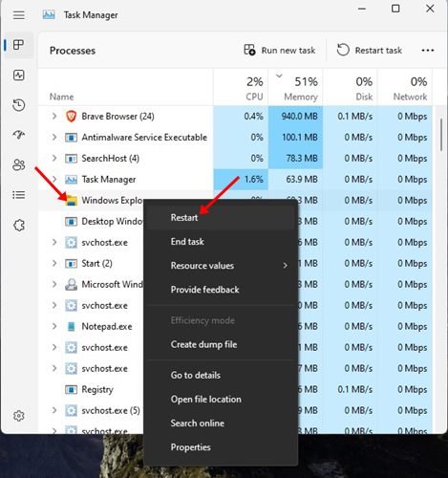The height and width of the screenshot is (478, 448).
Task: Click the 78.3 MB memory cell
Action: 295,159
